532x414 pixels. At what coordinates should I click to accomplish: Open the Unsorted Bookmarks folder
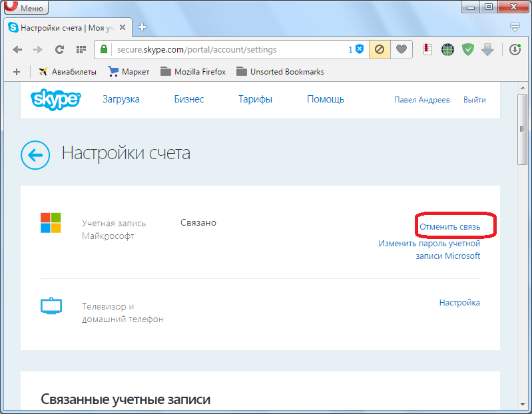280,72
